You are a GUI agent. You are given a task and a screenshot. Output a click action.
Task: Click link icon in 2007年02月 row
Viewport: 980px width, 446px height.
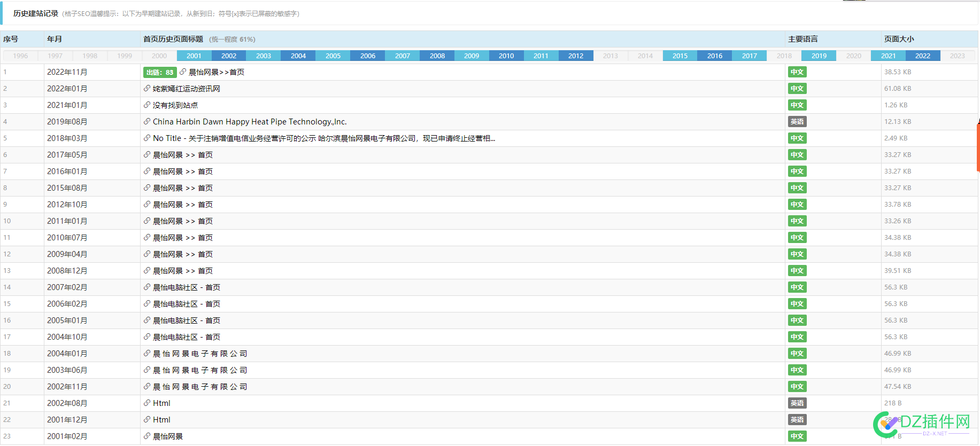click(x=147, y=287)
